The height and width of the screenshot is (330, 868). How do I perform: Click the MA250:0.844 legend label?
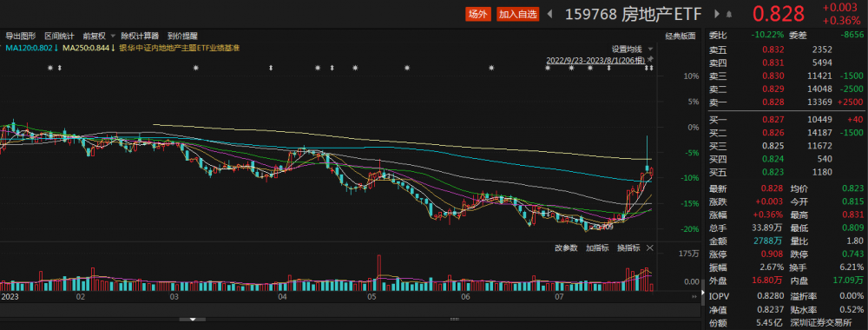pyautogui.click(x=88, y=48)
